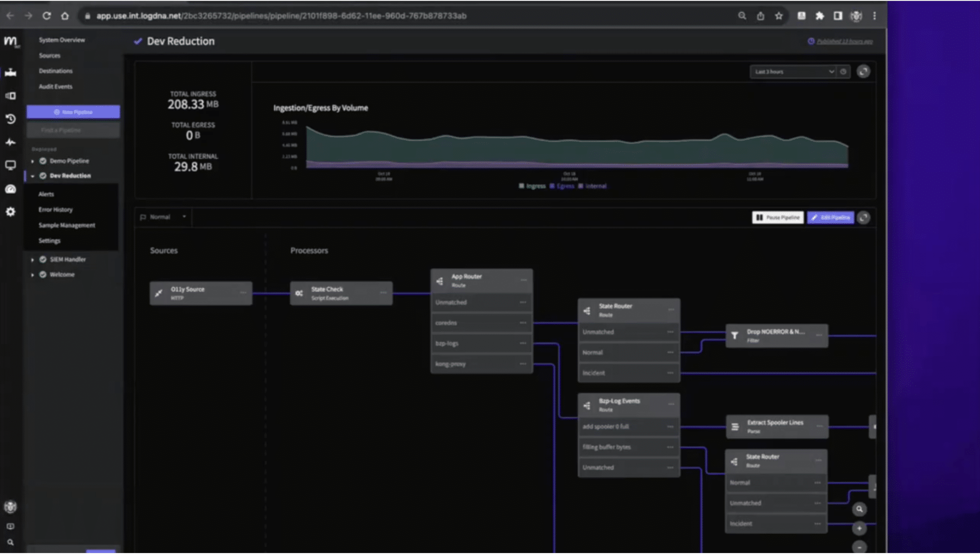The height and width of the screenshot is (554, 980).
Task: Click the Find a Pipeline search field
Action: coord(73,130)
